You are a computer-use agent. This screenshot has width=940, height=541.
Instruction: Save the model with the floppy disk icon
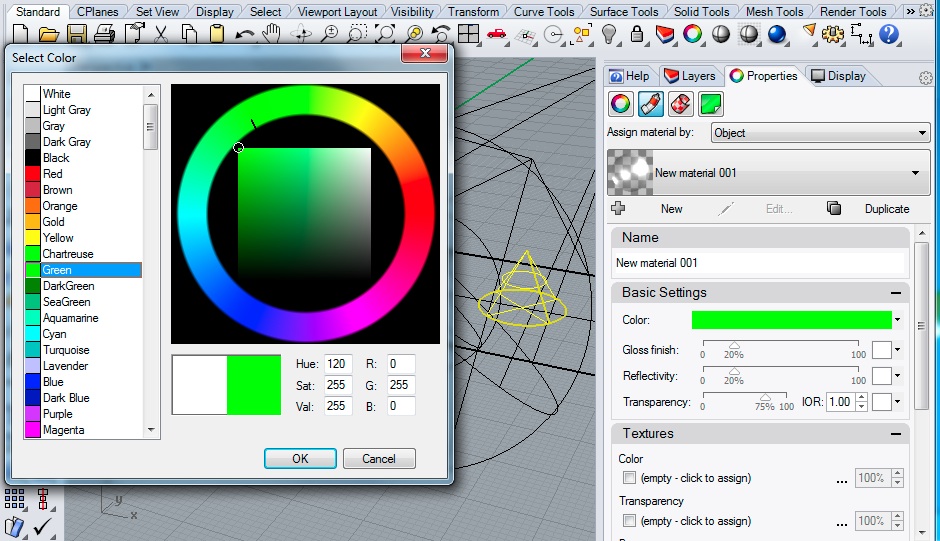pyautogui.click(x=76, y=34)
